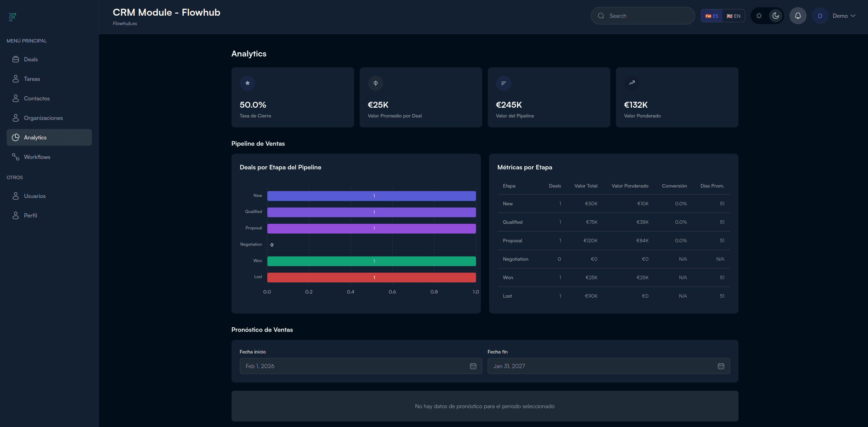
Task: Select the Usuarios icon under Otros
Action: (x=16, y=196)
